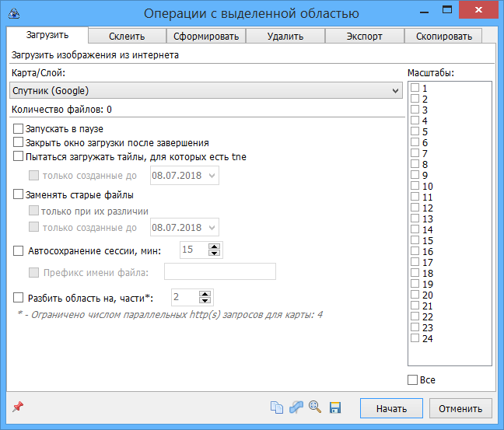Click the magnifying glass icon
This screenshot has width=504, height=430.
pos(315,407)
